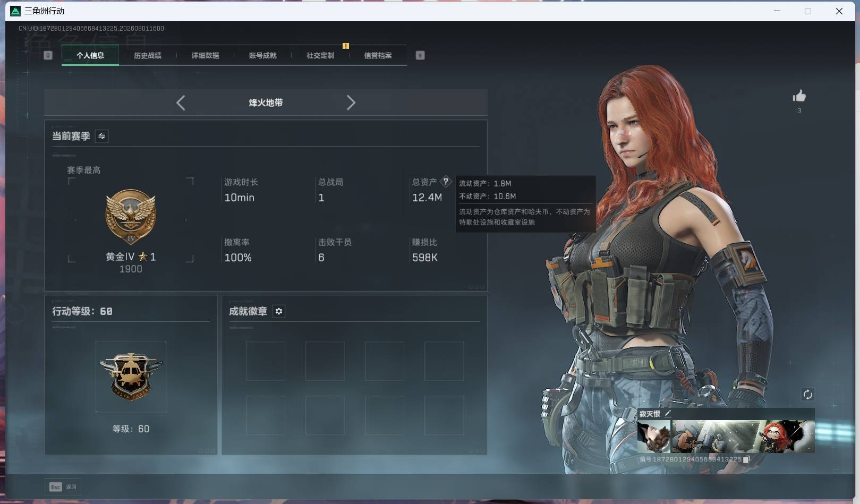Go to the 账号成就 tab
Image resolution: width=860 pixels, height=504 pixels.
click(262, 55)
